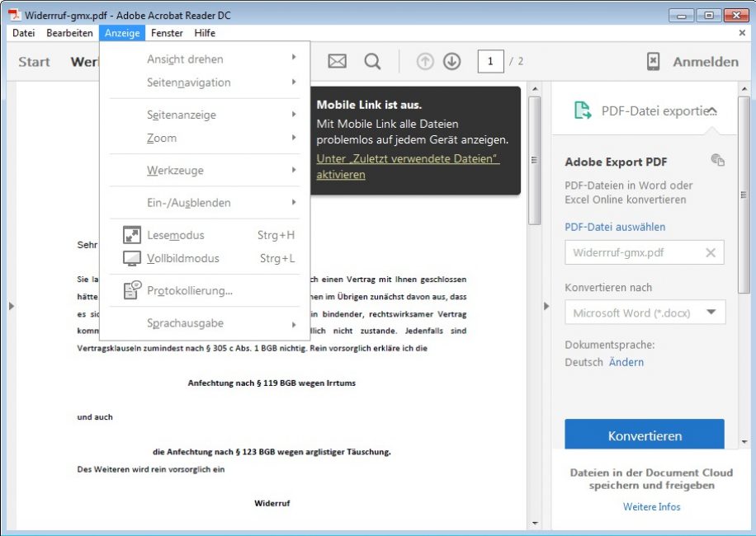The width and height of the screenshot is (756, 536).
Task: Expand Ansicht drehen submenu
Action: click(x=205, y=59)
